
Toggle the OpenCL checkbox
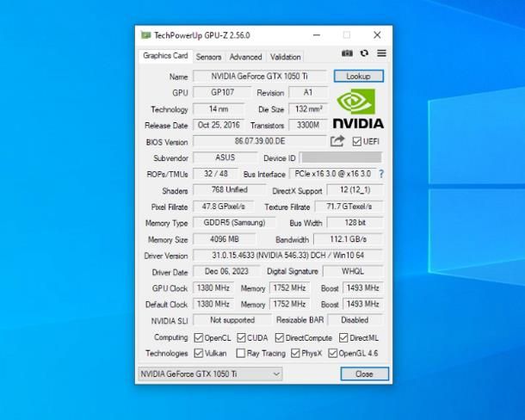click(198, 337)
